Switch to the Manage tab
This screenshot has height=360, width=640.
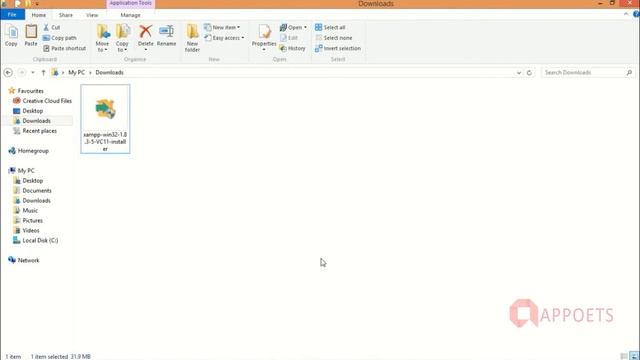tap(131, 15)
